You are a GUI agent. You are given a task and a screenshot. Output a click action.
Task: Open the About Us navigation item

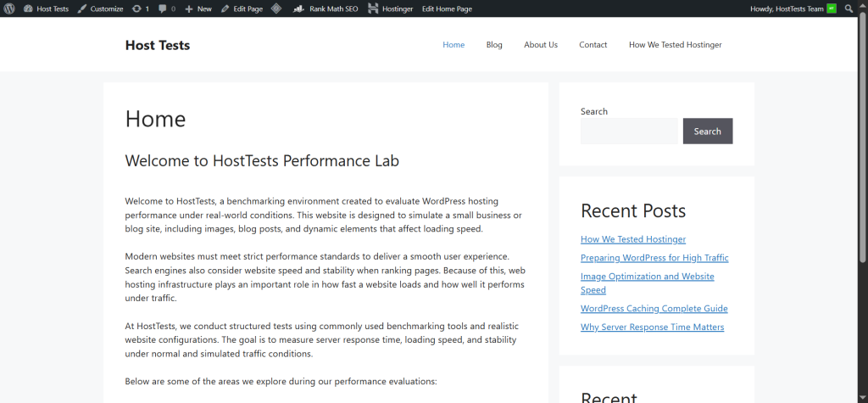[540, 45]
